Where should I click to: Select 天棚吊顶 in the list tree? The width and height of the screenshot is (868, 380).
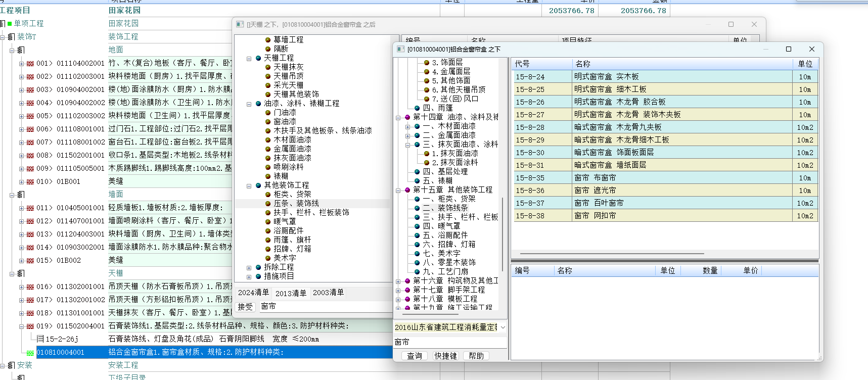[289, 76]
